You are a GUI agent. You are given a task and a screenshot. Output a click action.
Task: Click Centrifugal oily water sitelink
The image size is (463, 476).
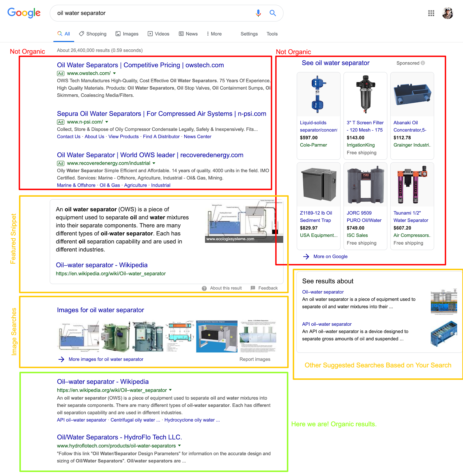pos(135,420)
